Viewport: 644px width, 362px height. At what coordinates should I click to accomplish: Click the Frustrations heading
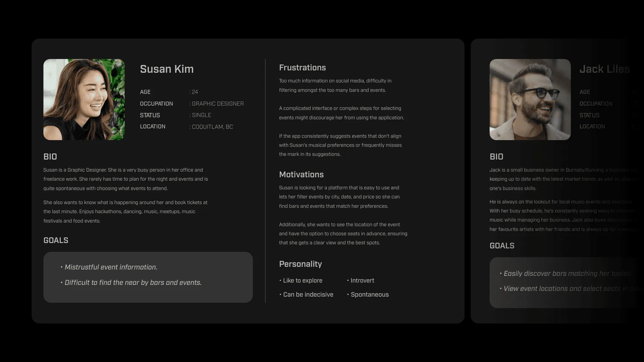point(302,68)
